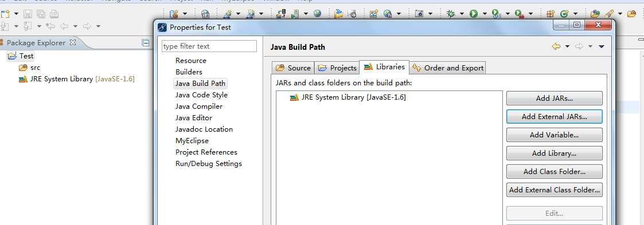Viewport: 644px width, 225px height.
Task: Click the Collapse All icon in Package Explorer
Action: pyautogui.click(x=146, y=42)
